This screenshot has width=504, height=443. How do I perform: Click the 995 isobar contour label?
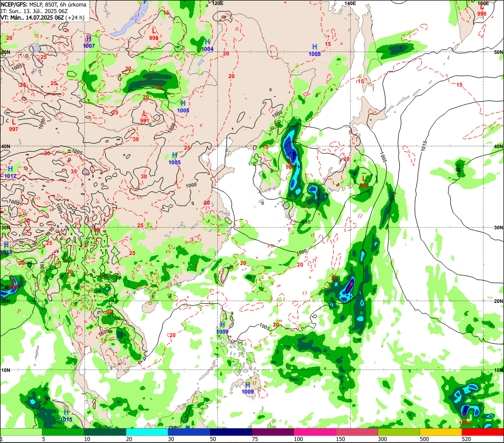(x=306, y=222)
